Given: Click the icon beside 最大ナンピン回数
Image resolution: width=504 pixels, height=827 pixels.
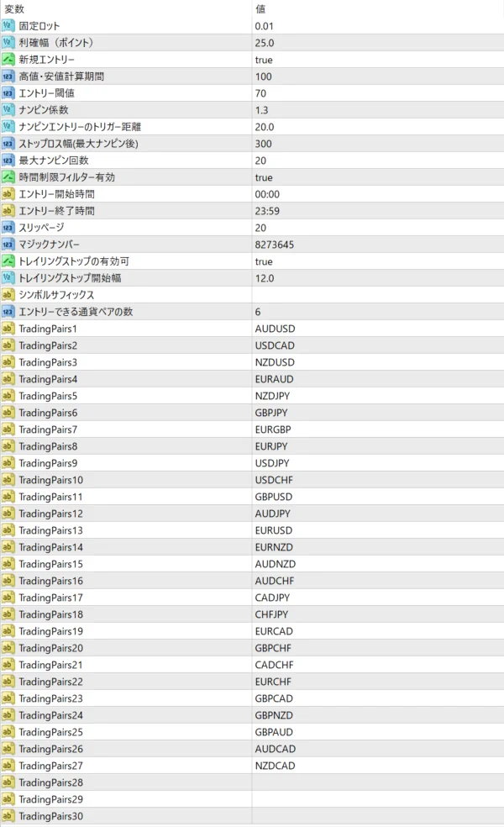Looking at the screenshot, I should [x=8, y=161].
